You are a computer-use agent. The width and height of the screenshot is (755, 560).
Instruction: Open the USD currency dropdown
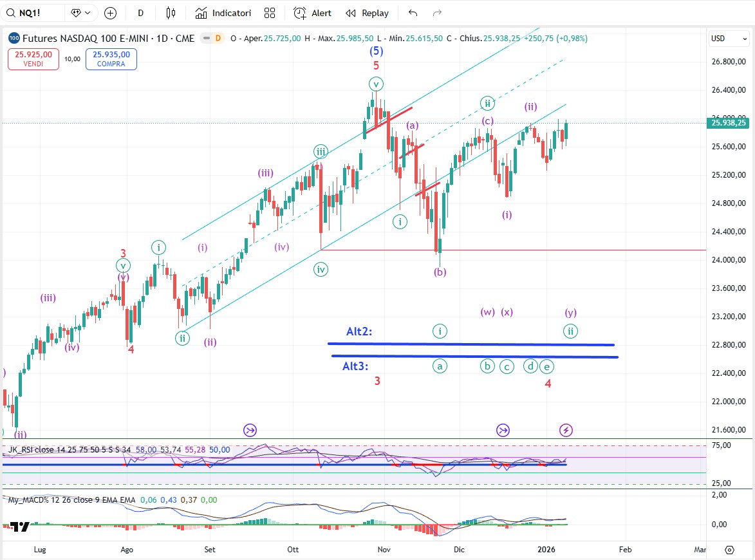point(729,39)
